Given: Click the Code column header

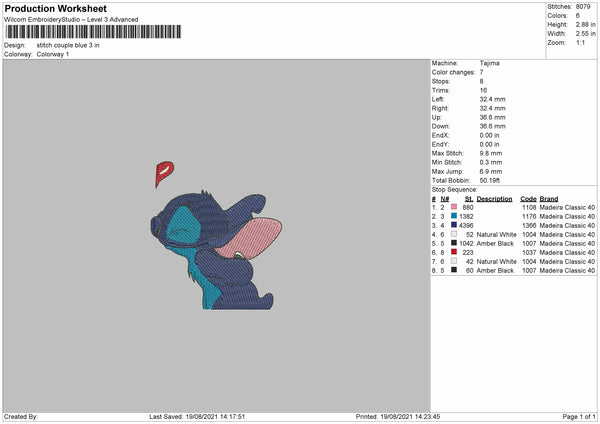Looking at the screenshot, I should [528, 199].
